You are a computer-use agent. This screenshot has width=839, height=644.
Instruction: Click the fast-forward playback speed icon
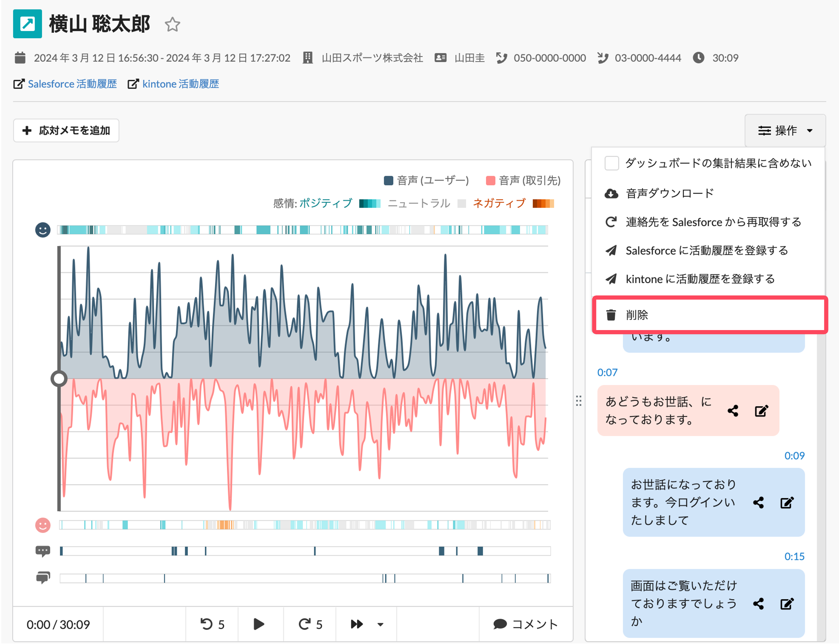[x=357, y=624]
